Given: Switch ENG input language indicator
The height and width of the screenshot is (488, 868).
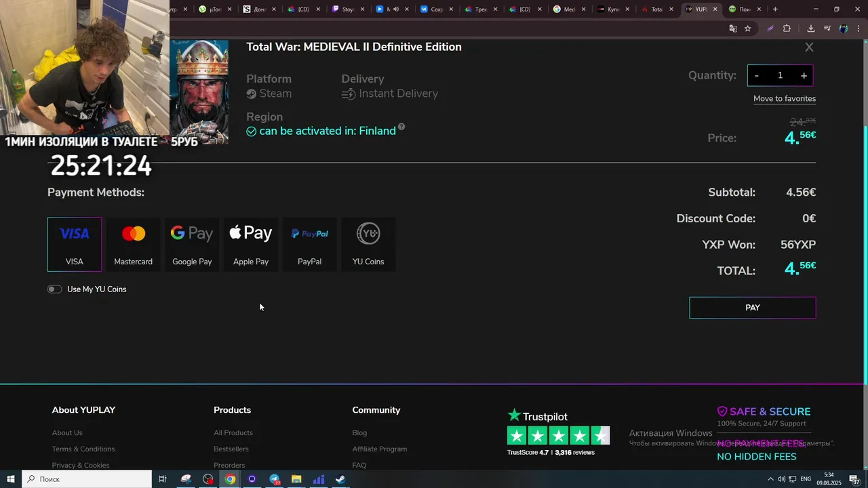Looking at the screenshot, I should point(806,479).
